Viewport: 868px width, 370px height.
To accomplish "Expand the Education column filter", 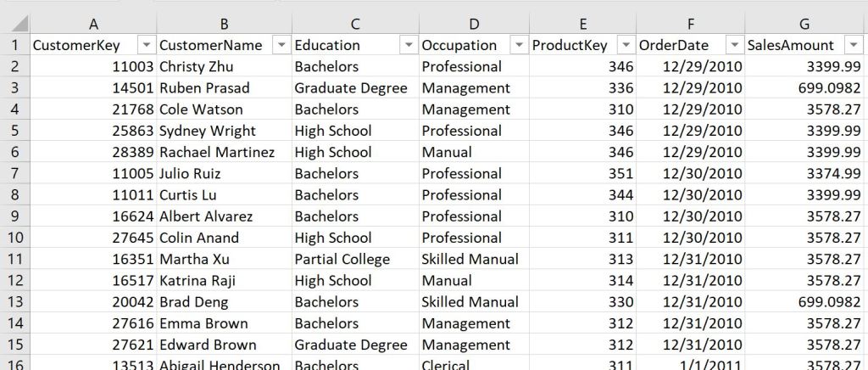I will (x=408, y=45).
